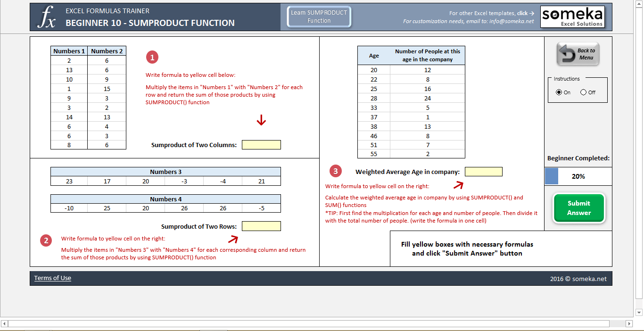This screenshot has height=331, width=644.
Task: Click the Instructions group label
Action: (567, 79)
